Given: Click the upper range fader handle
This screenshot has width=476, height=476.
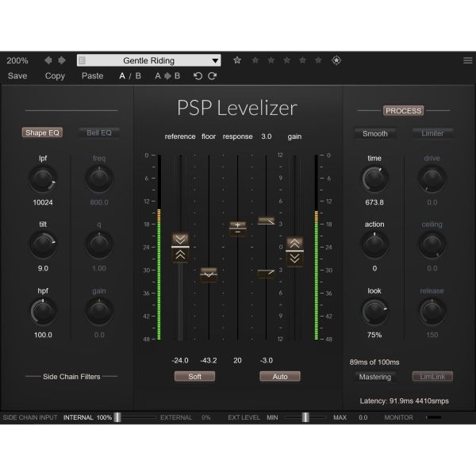Looking at the screenshot, I should point(266,221).
